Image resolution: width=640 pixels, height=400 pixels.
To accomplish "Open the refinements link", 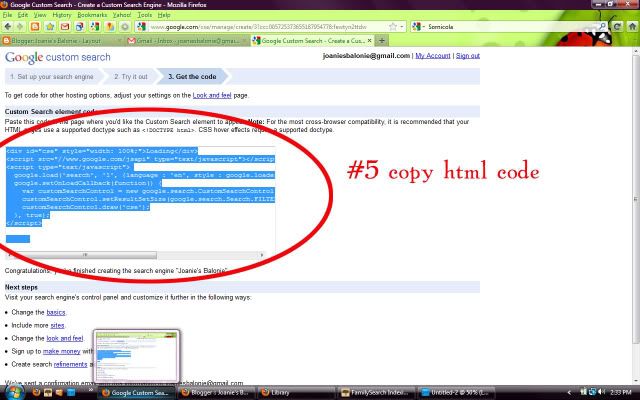I will (x=70, y=365).
